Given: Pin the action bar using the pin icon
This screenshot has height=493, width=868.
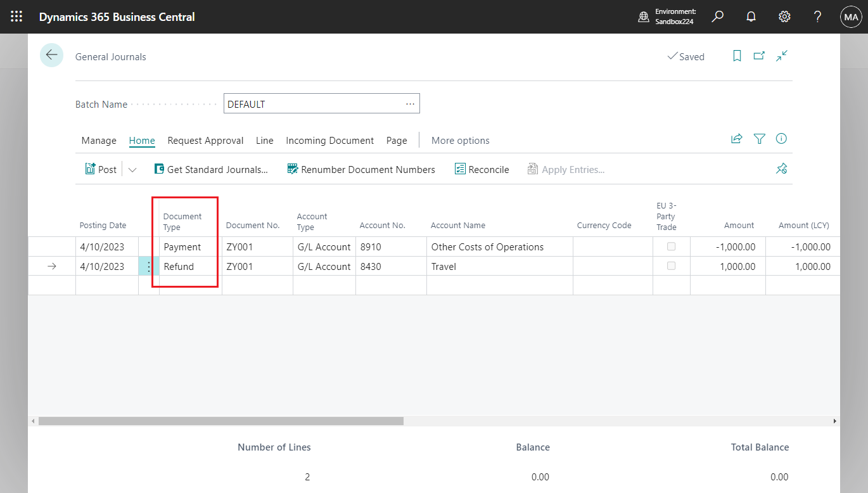Looking at the screenshot, I should pyautogui.click(x=781, y=169).
